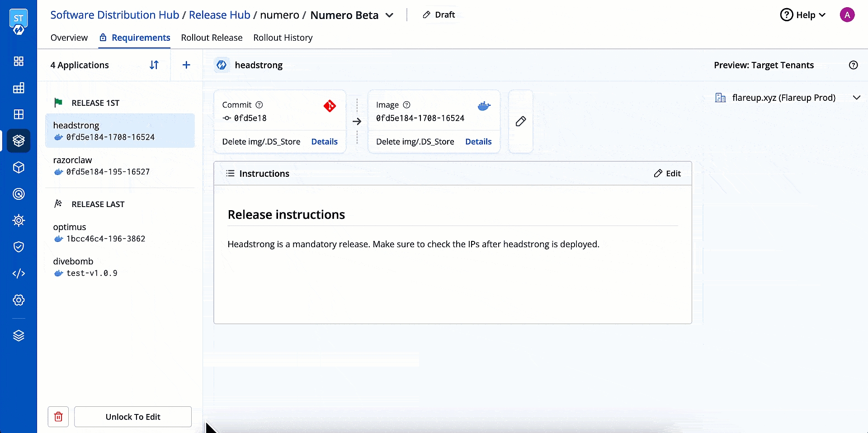
Task: Expand the Numero Beta release dropdown
Action: pyautogui.click(x=389, y=15)
